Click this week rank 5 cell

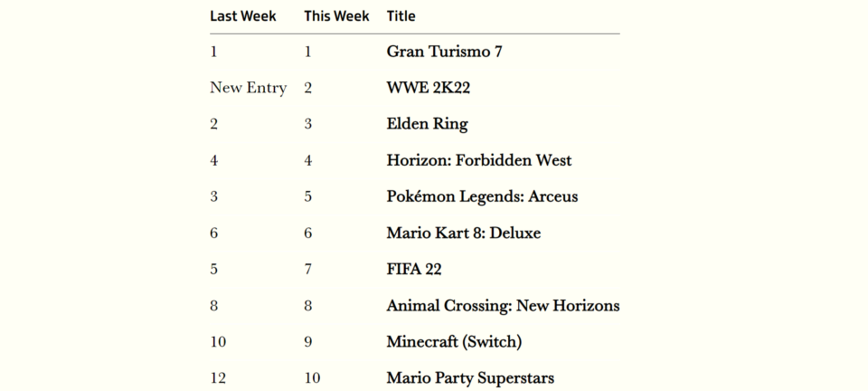click(x=308, y=197)
